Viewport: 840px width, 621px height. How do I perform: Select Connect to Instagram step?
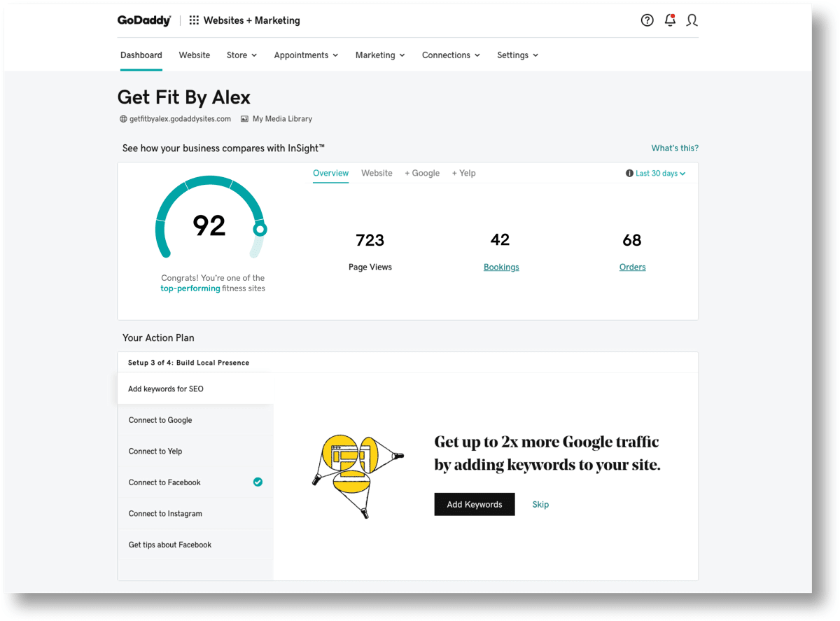pos(195,513)
